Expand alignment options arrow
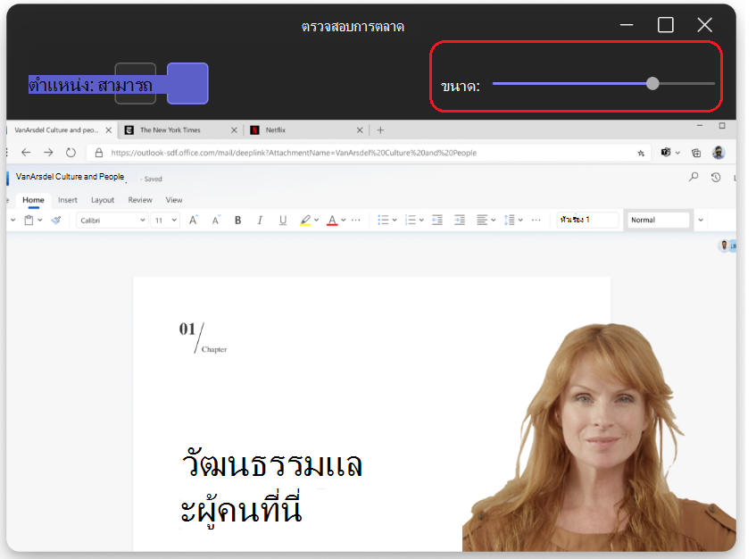 tap(494, 221)
